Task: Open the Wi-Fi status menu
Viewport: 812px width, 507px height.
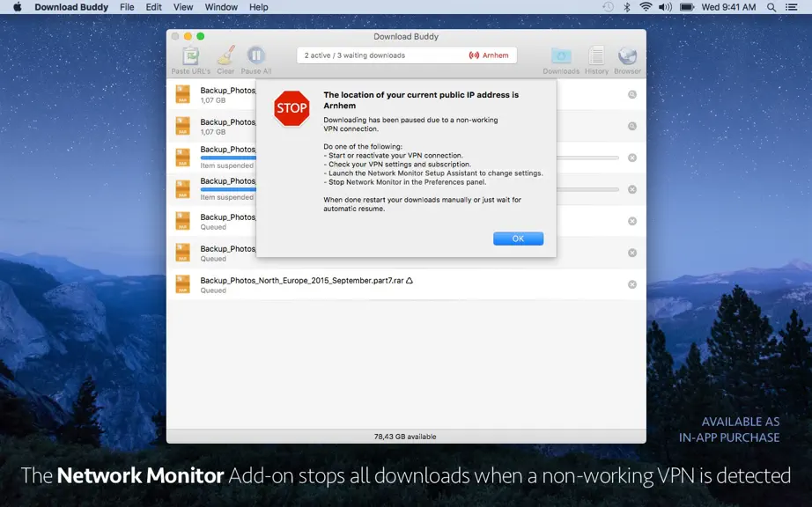Action: click(646, 7)
